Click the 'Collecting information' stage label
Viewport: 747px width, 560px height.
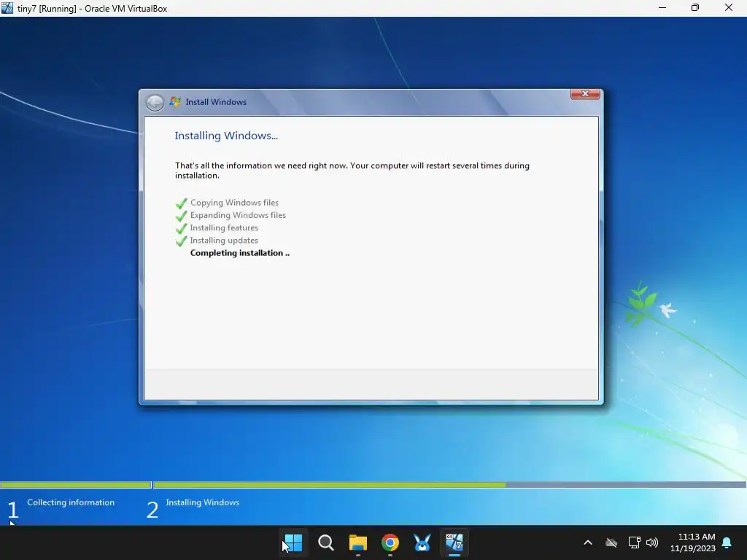point(71,502)
